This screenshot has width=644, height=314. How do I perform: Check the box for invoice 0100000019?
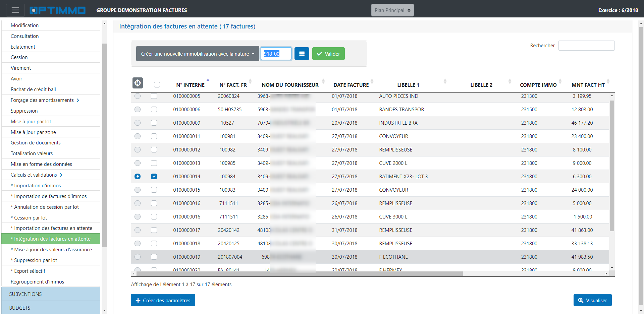coord(154,257)
